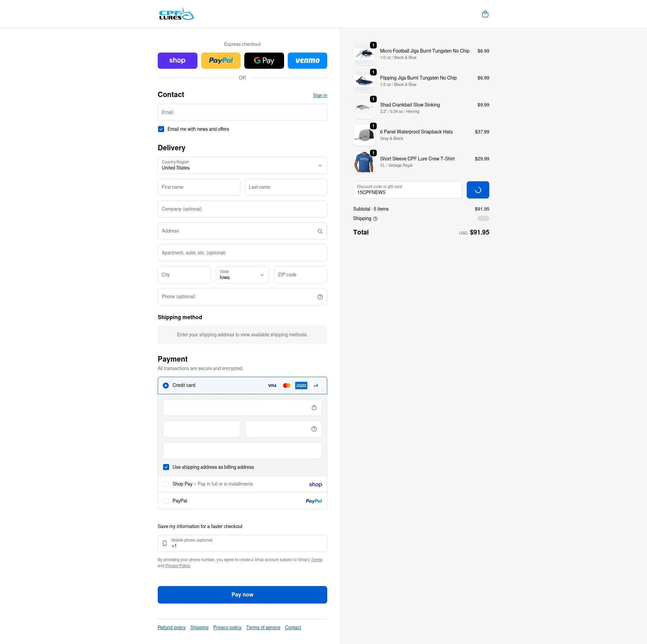Check out express with Google Pay

264,61
